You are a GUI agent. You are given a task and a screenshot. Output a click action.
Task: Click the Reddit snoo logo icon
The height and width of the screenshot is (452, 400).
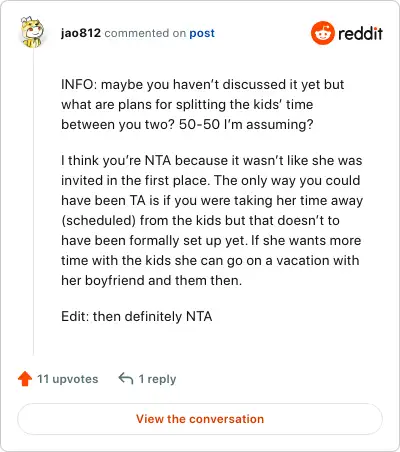click(x=322, y=33)
